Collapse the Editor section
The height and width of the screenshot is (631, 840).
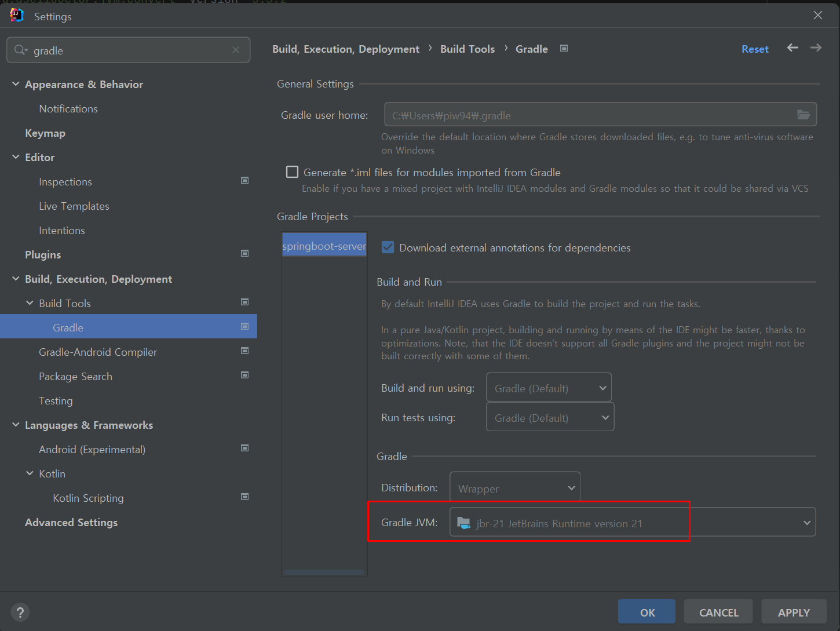pos(16,157)
